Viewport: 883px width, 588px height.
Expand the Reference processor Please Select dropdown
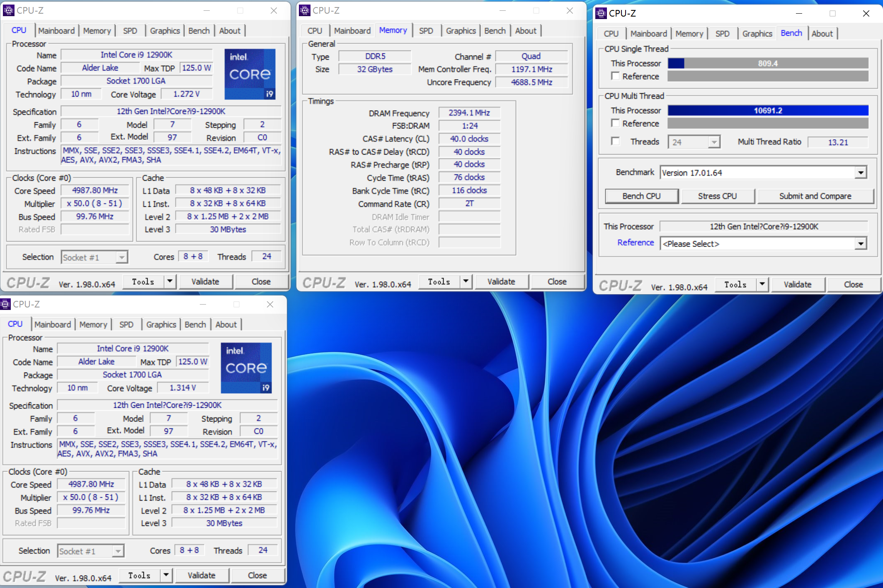[861, 244]
